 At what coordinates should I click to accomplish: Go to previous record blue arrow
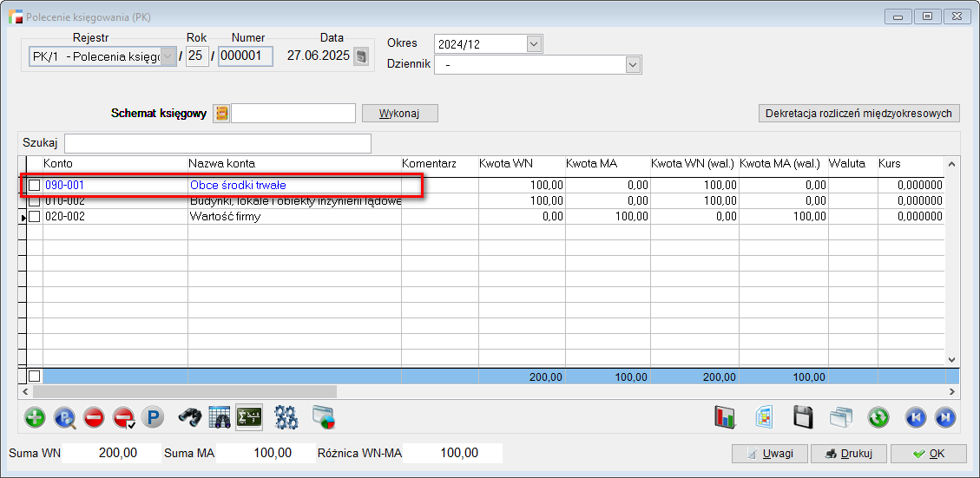pyautogui.click(x=917, y=417)
